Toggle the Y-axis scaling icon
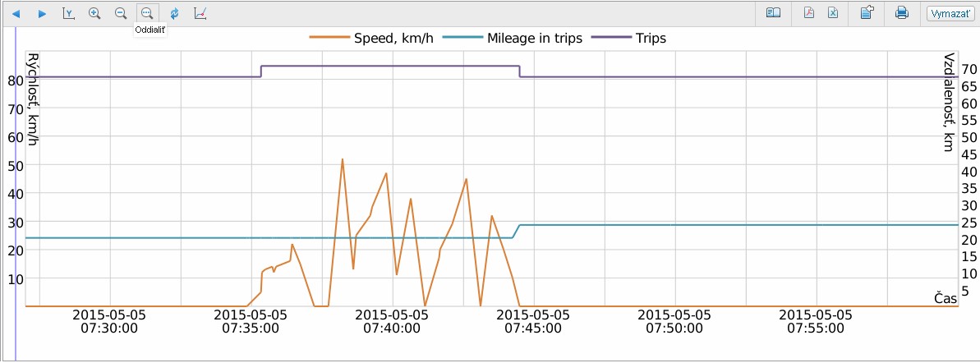980x363 pixels. (68, 13)
